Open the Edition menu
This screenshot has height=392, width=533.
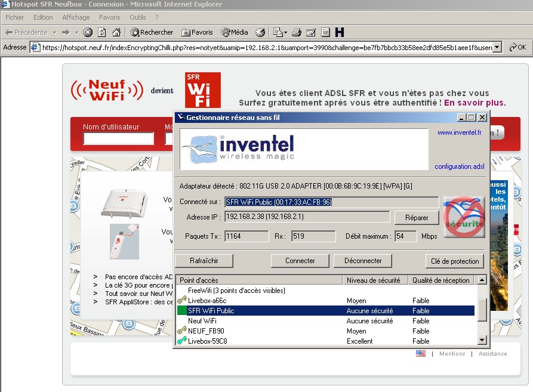pyautogui.click(x=43, y=17)
